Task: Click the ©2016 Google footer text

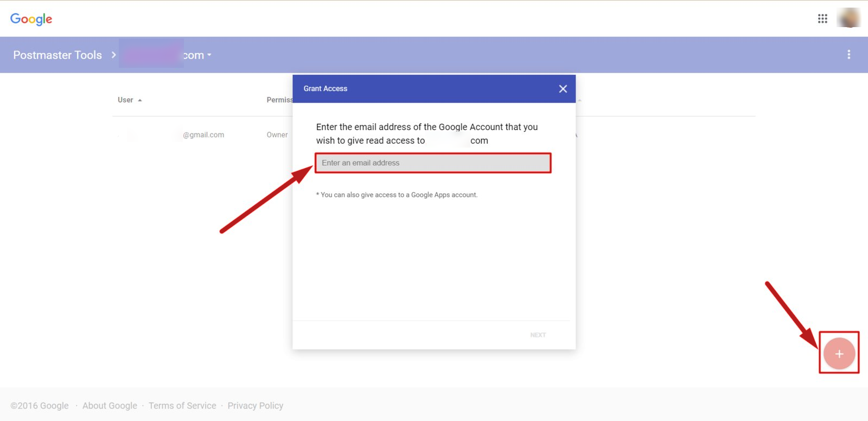Action: (x=40, y=406)
